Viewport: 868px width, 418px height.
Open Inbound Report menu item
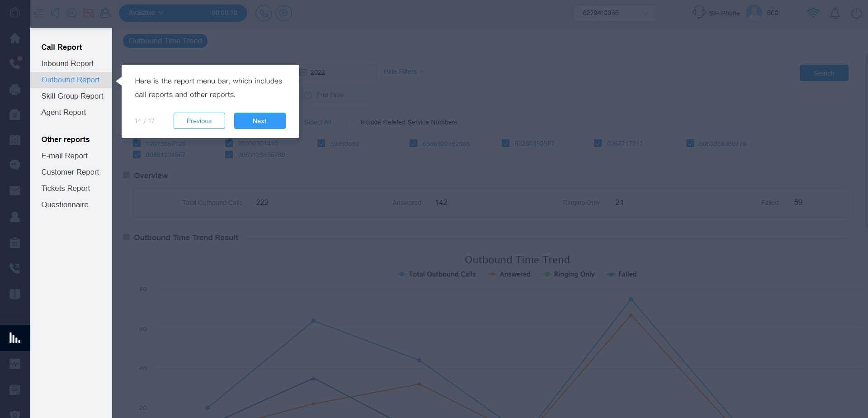pos(67,63)
